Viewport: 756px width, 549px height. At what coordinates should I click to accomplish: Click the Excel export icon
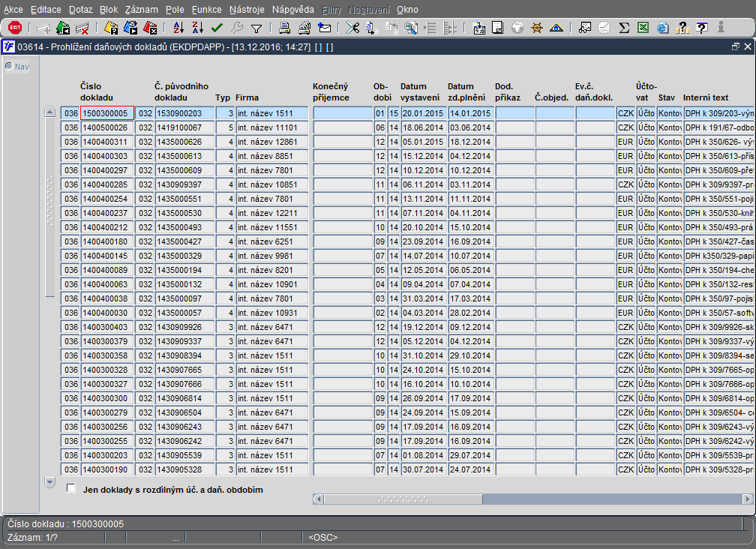643,28
